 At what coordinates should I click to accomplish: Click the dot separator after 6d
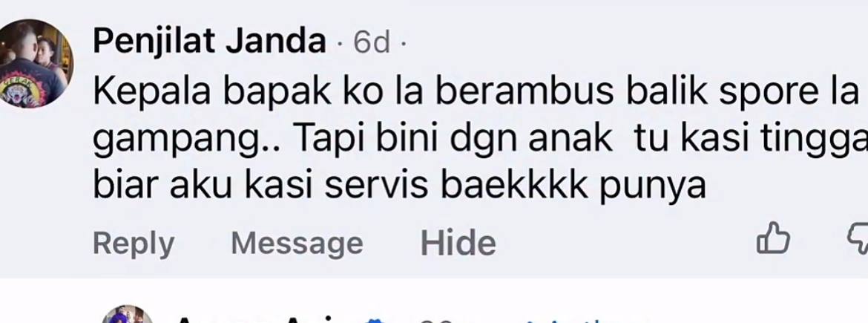(x=403, y=43)
